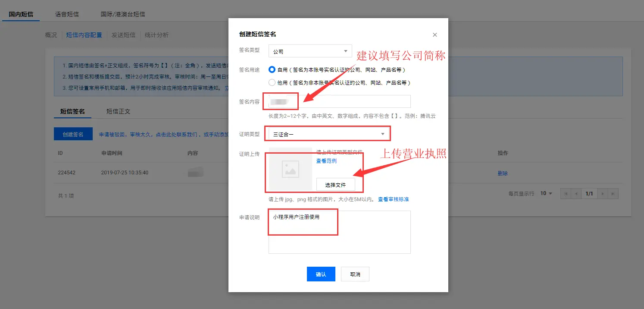The width and height of the screenshot is (644, 309).
Task: Click into the 签名内容 input field
Action: (353, 102)
